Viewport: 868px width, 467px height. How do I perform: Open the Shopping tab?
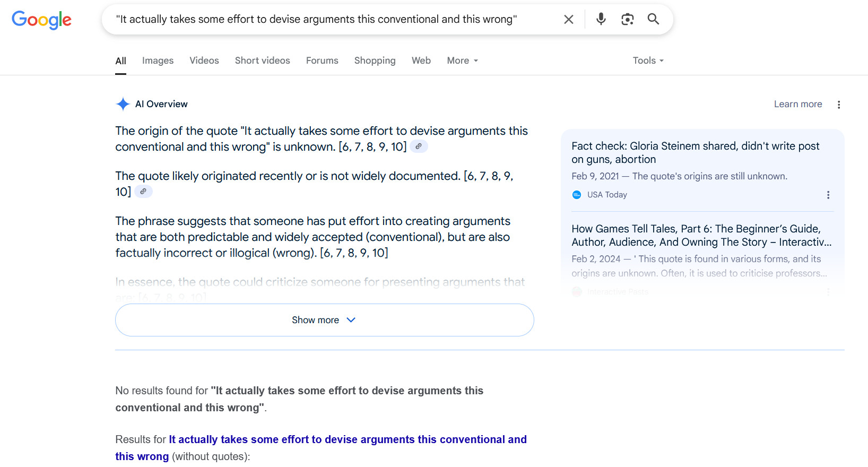coord(375,60)
